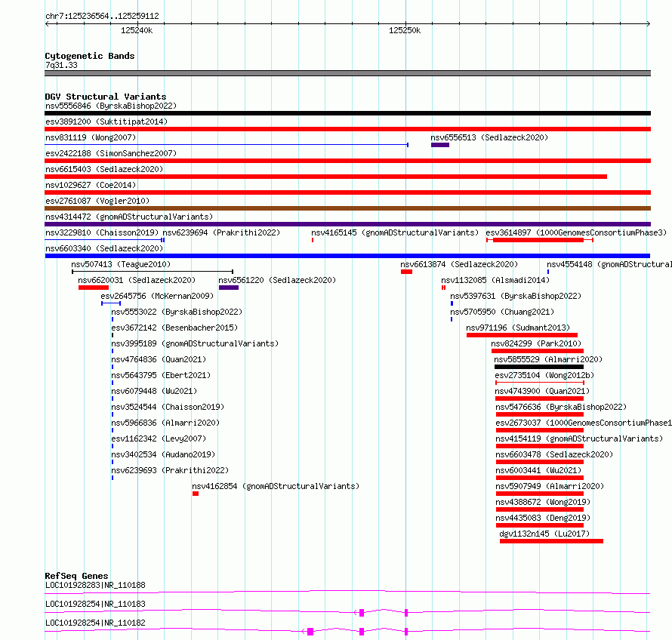Select the red nsv971196 variant bar

[x=522, y=335]
